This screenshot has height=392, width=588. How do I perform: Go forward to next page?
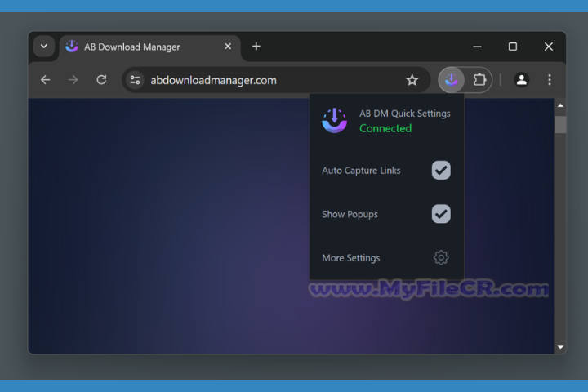pos(73,80)
